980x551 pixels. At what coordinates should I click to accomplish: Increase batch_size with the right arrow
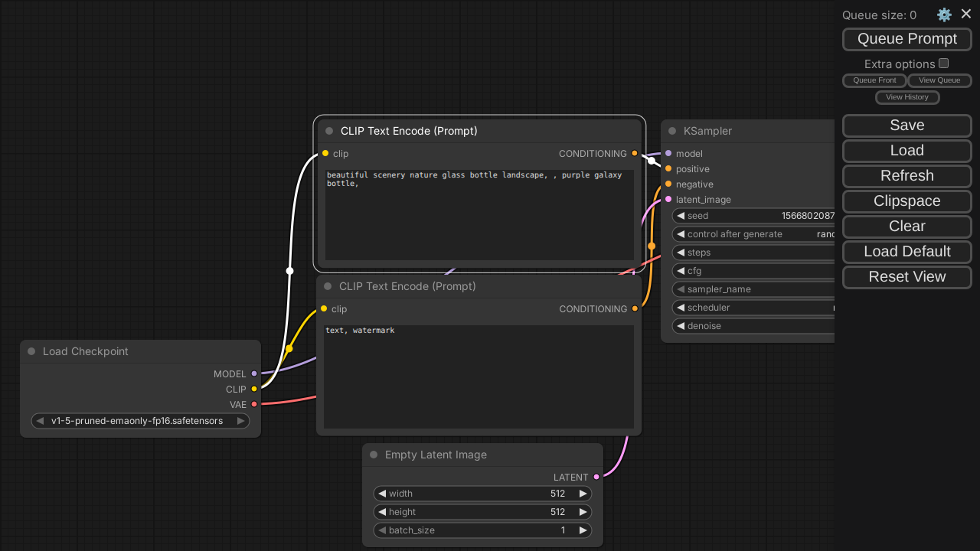click(583, 530)
